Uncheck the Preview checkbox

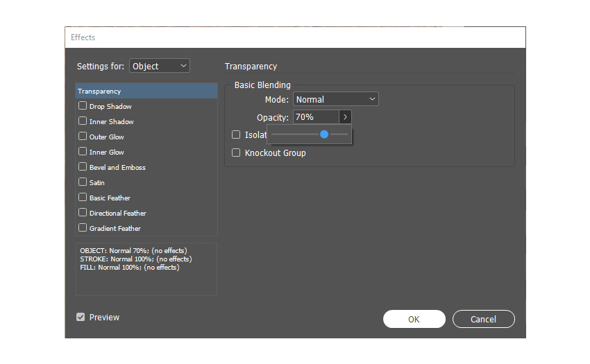pos(81,317)
